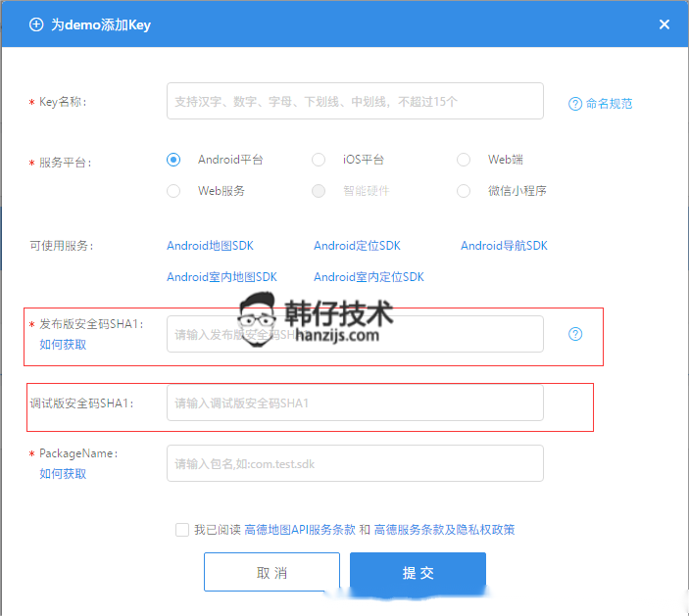Image resolution: width=689 pixels, height=616 pixels.
Task: Focus the 调试版安全码SHA1 input field
Action: 355,403
